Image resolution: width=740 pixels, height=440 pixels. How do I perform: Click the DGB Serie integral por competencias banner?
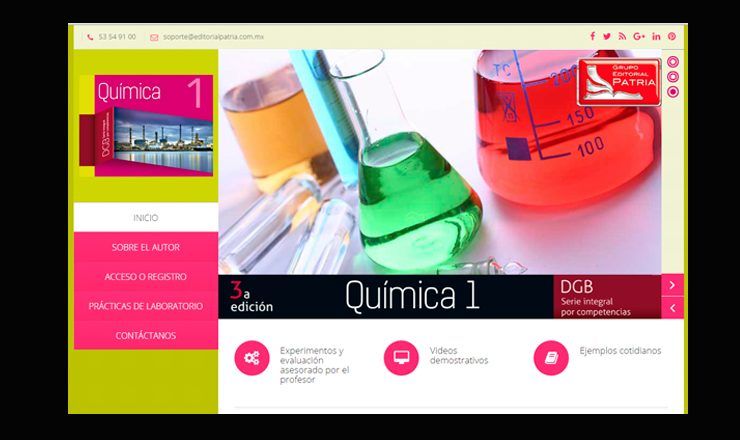(x=607, y=297)
